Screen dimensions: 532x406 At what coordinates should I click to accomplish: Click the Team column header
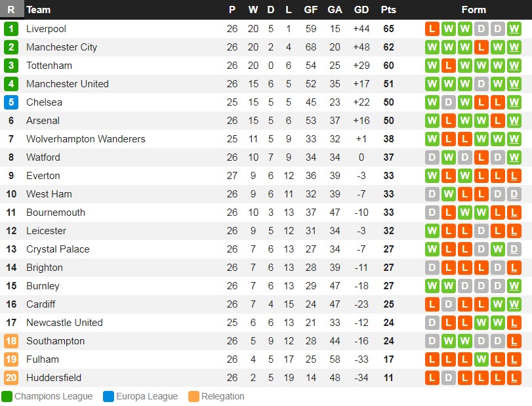38,9
